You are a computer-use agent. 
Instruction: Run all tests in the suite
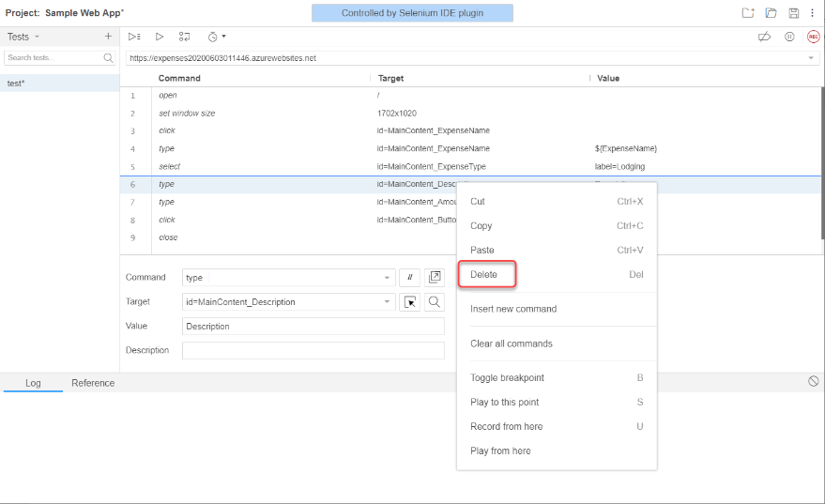pyautogui.click(x=134, y=37)
